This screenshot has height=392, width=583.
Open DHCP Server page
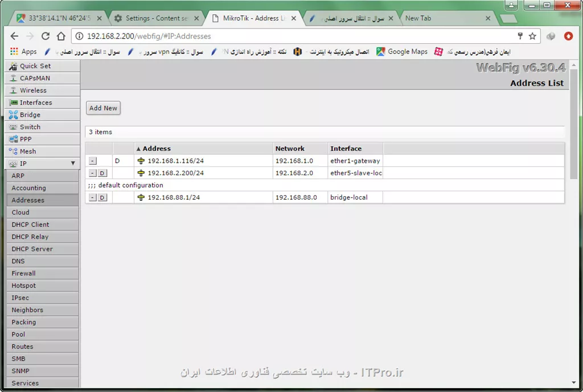42,249
